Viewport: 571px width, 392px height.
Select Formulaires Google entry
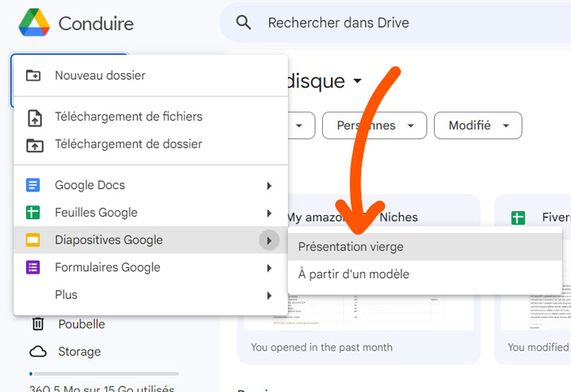click(x=151, y=267)
